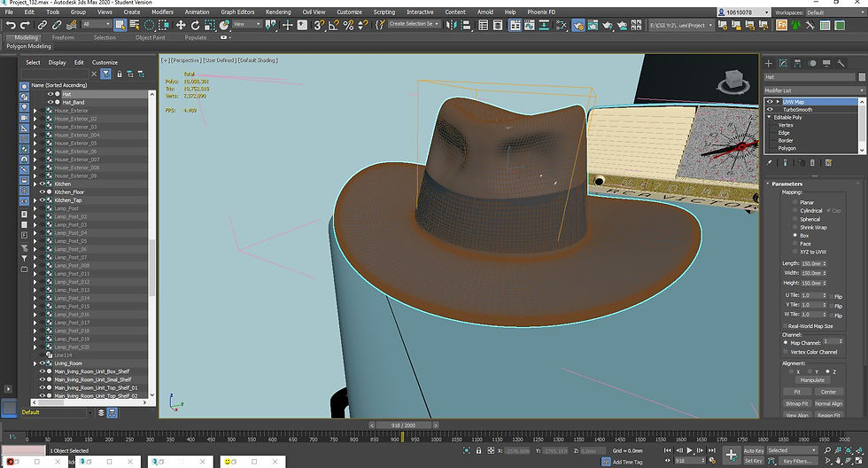The height and width of the screenshot is (468, 868).
Task: Open Select by Name tool
Action: click(134, 25)
